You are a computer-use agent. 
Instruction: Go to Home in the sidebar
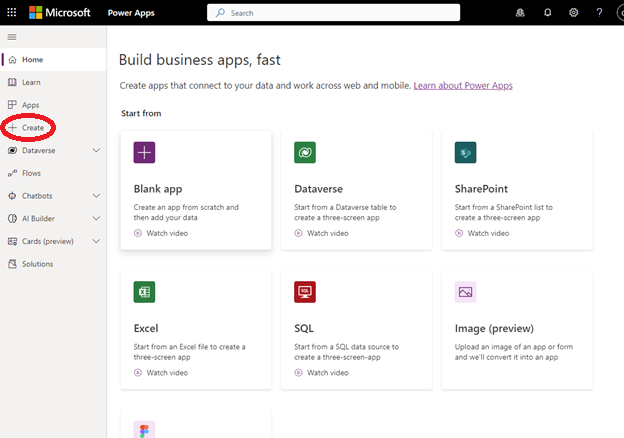click(53, 60)
